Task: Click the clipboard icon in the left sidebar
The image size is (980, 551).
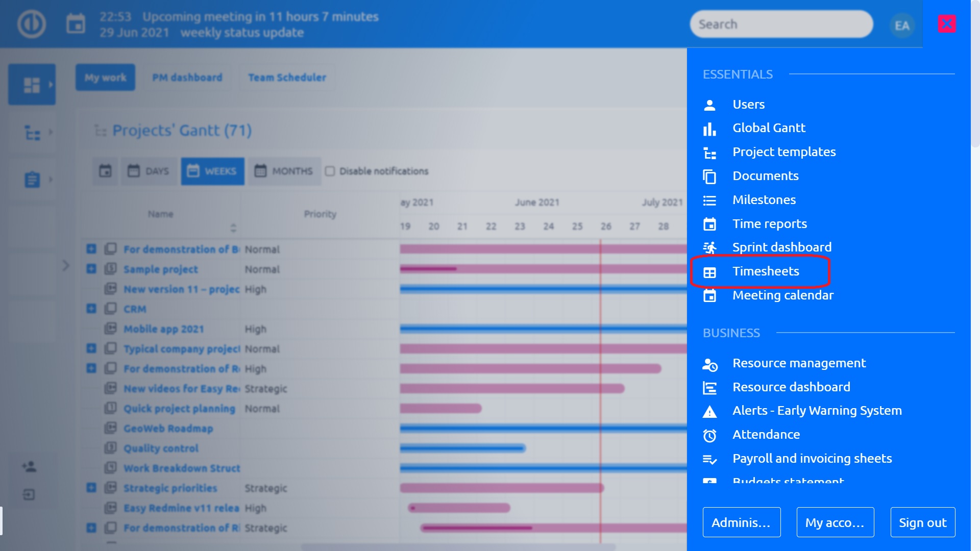Action: point(32,179)
